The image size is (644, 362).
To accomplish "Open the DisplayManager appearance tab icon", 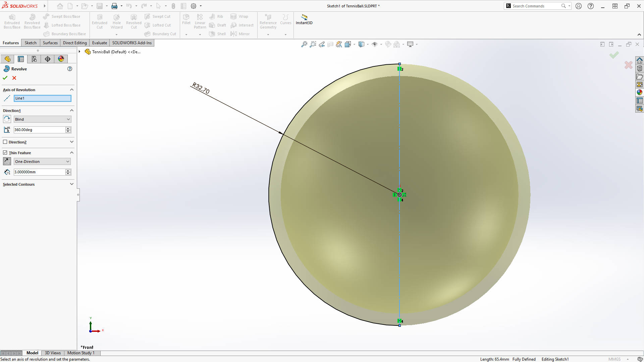I will click(61, 59).
